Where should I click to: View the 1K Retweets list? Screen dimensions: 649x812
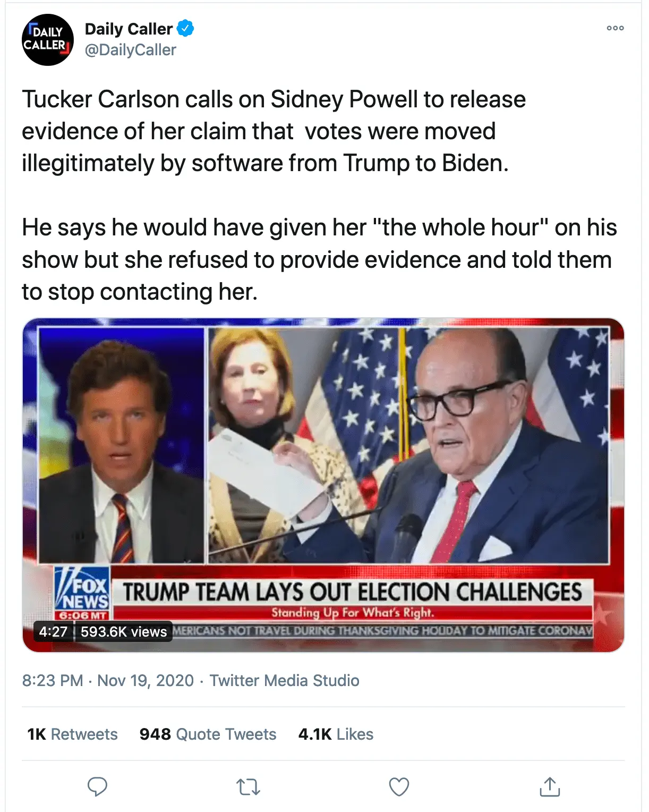point(72,734)
